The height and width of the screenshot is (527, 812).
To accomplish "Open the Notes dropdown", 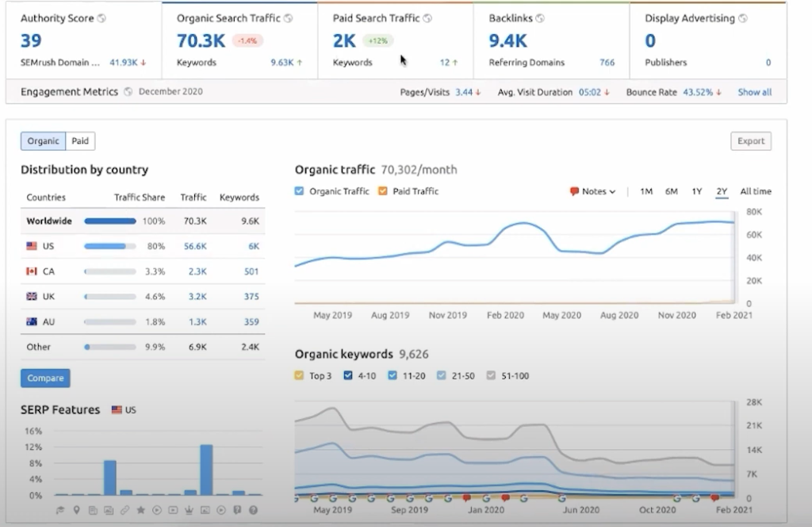I will 593,191.
